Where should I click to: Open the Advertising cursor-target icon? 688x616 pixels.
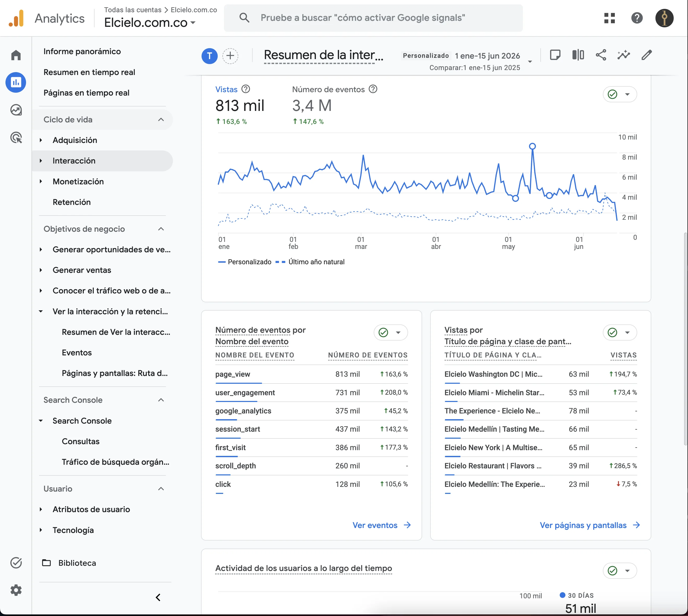(16, 137)
